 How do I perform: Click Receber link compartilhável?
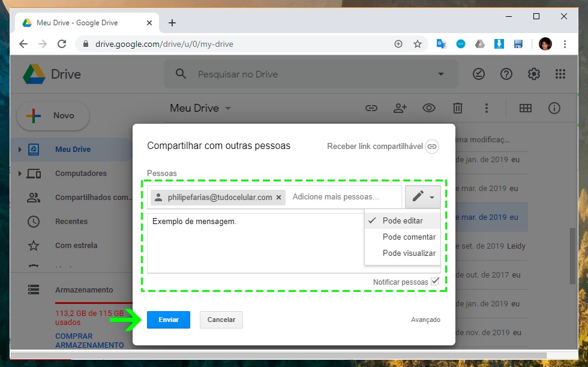tap(375, 147)
